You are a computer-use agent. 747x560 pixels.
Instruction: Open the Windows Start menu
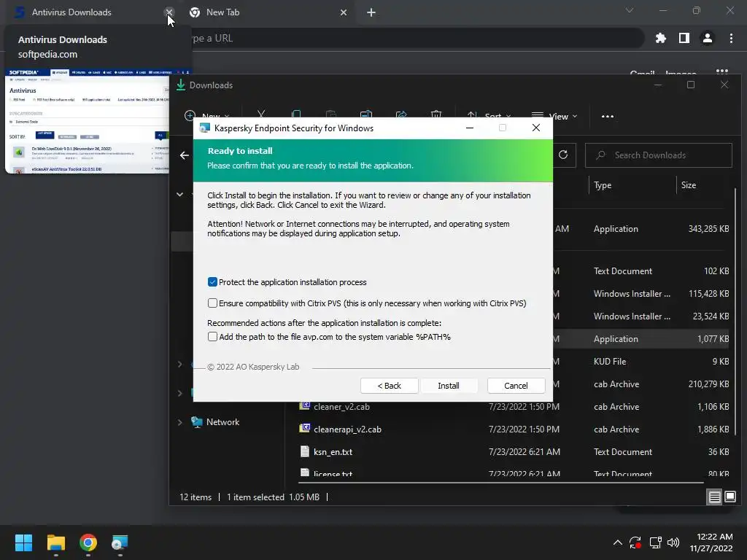coord(23,542)
